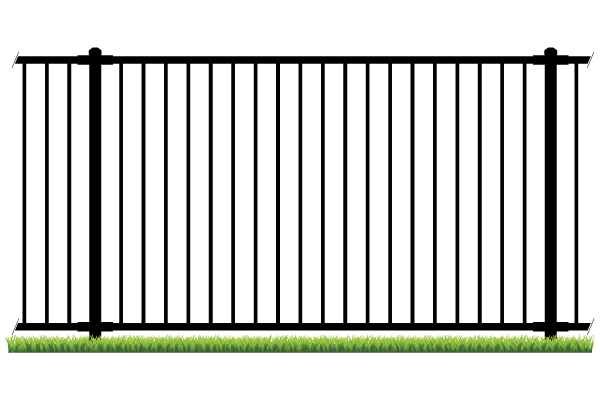Click the slanted mark at top-right corner
The height and width of the screenshot is (400, 600).
591,60
